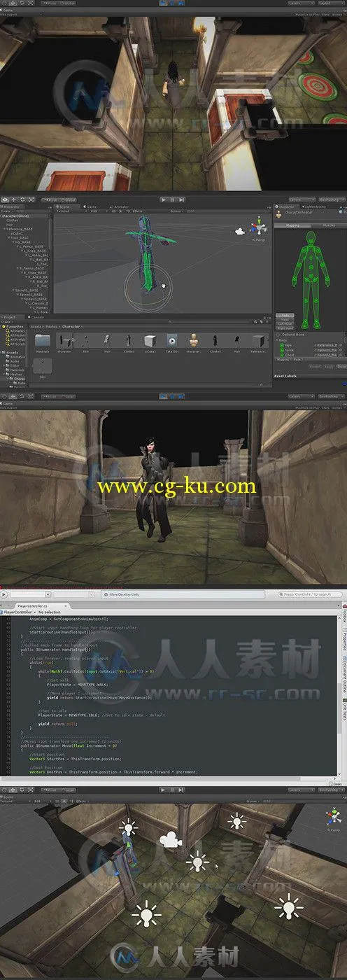
Task: Select the light gizmo nearest the camera icon
Action: point(198,862)
